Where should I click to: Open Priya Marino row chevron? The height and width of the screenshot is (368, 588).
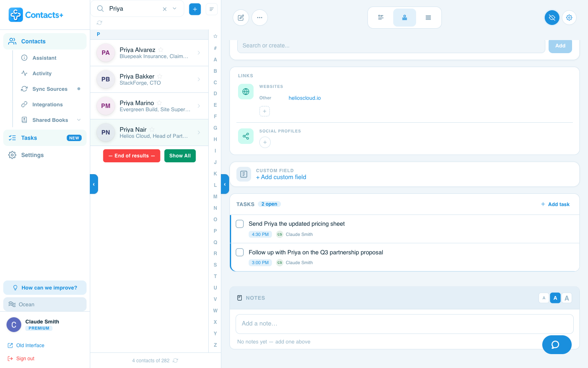[199, 106]
